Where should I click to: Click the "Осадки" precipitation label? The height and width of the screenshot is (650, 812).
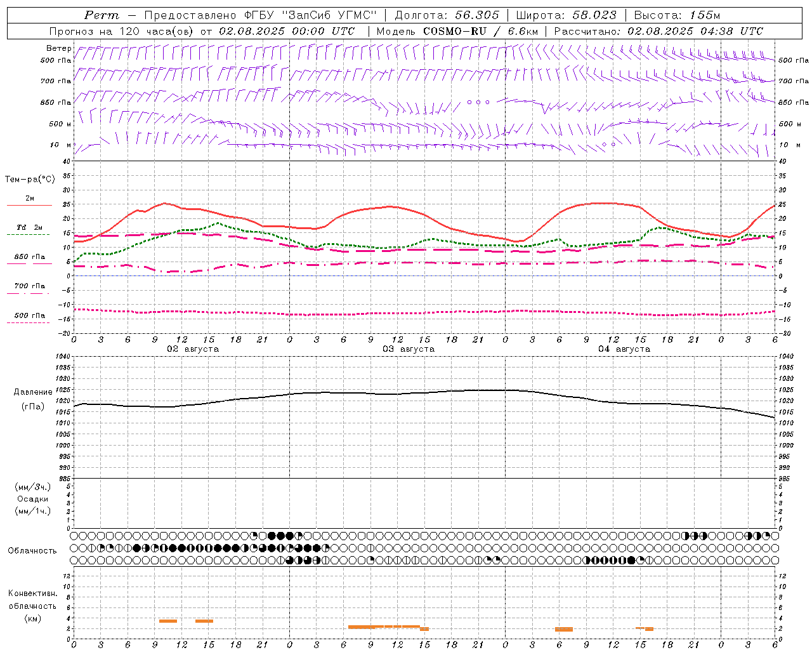click(x=33, y=499)
